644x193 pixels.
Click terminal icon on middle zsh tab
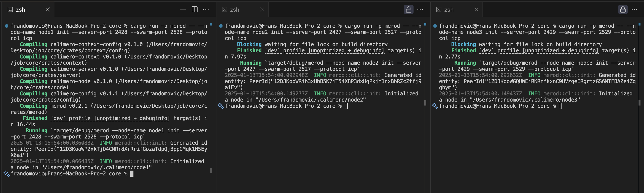(x=225, y=9)
